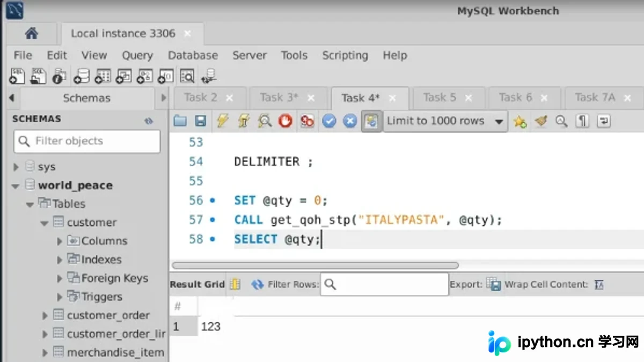Toggle word wrapping in the editor

coord(604,121)
